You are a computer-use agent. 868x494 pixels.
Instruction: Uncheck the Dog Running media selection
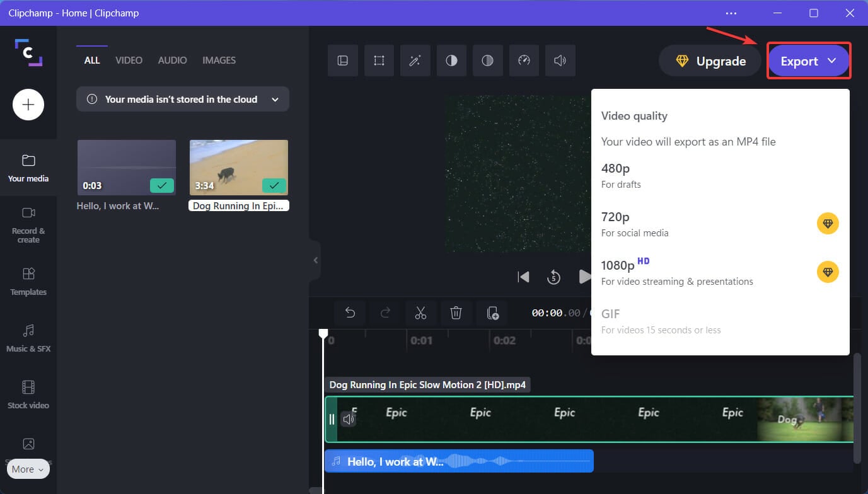point(274,186)
